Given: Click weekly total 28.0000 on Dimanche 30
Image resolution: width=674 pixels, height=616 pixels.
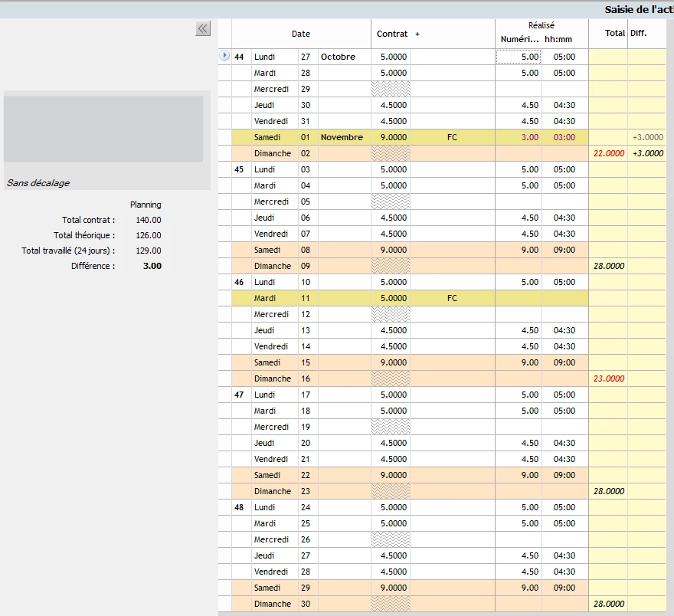Looking at the screenshot, I should 609,604.
